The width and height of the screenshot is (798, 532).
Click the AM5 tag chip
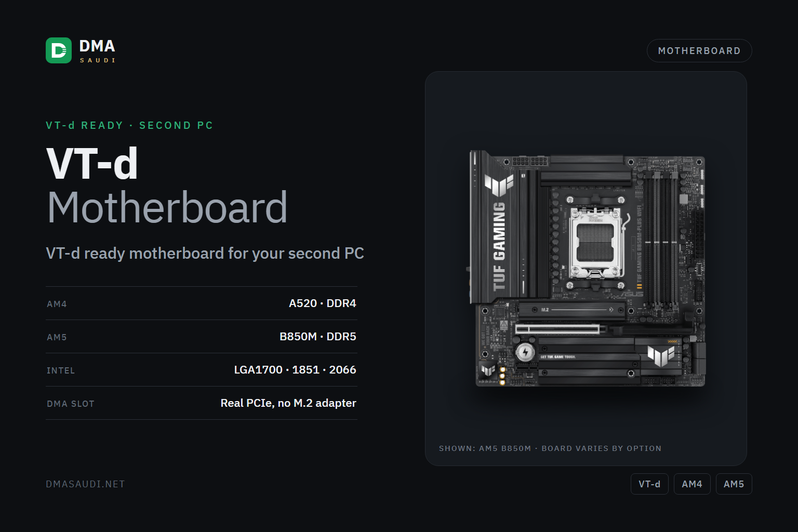734,484
